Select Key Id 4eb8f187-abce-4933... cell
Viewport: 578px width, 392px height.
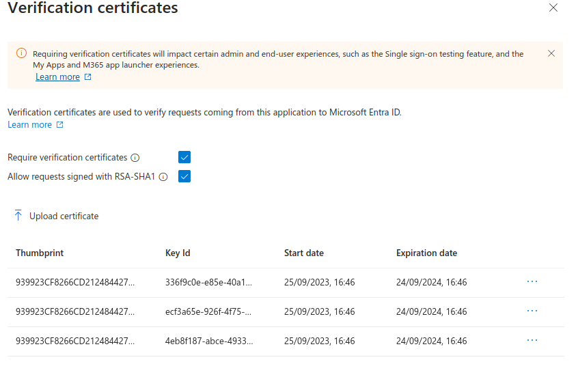click(x=209, y=341)
